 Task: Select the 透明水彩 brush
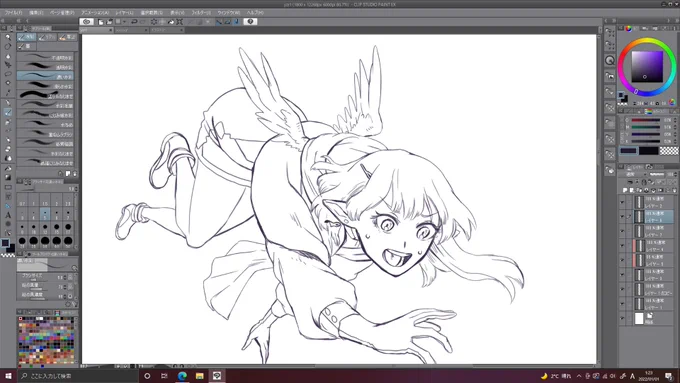pyautogui.click(x=45, y=67)
